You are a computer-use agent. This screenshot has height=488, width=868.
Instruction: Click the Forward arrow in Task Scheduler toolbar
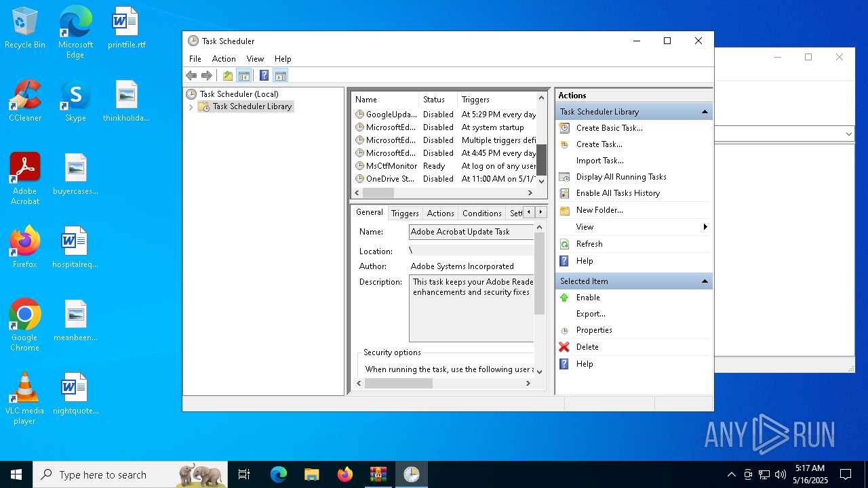[x=207, y=75]
